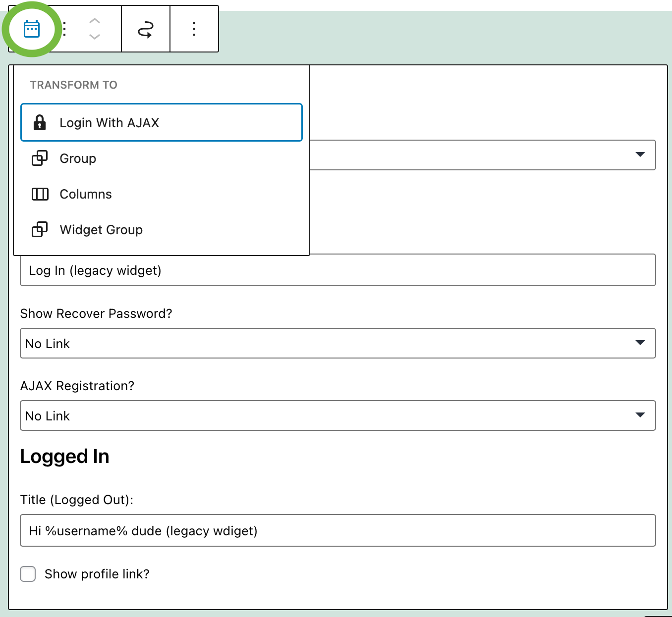672x617 pixels.
Task: Click the Show profile link? label
Action: coord(97,574)
